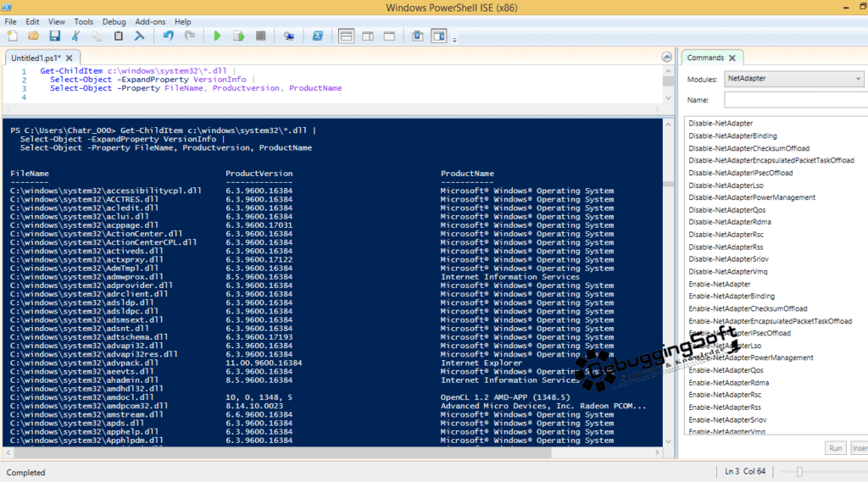
Task: Select Enable-NetAdapterChecksumOffload command
Action: pos(748,309)
